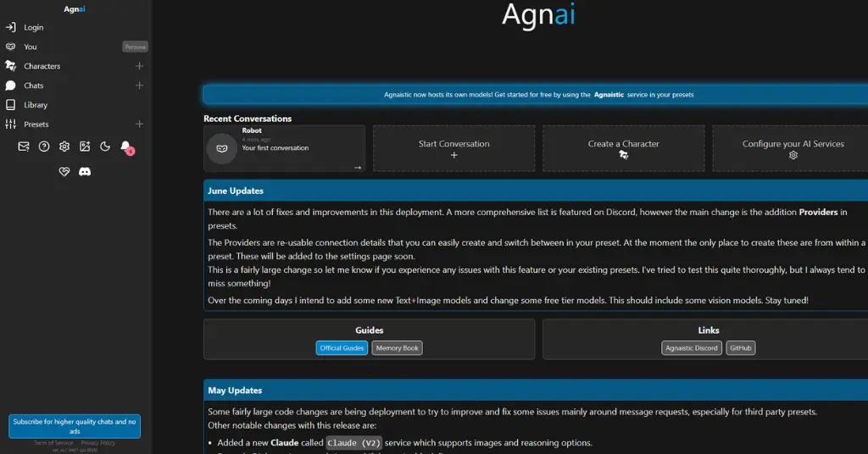Click the Start Conversation card

pos(454,148)
